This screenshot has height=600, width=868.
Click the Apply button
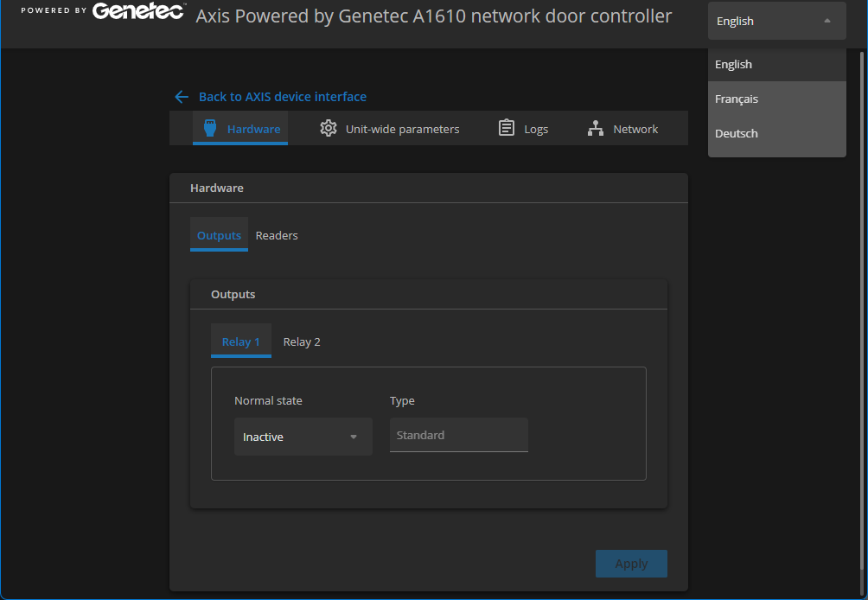pos(631,564)
